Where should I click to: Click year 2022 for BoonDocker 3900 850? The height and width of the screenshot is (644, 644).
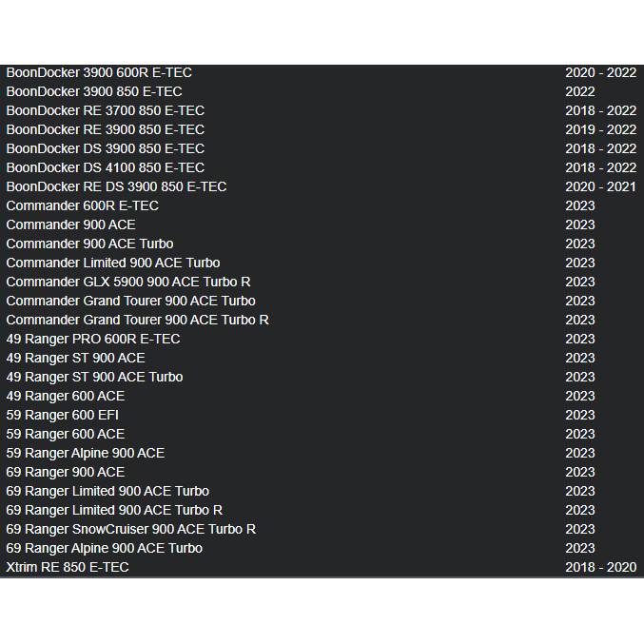(580, 91)
